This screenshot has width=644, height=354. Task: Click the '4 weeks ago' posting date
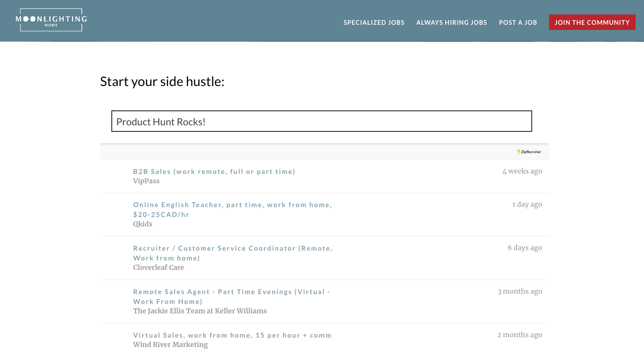coord(522,171)
